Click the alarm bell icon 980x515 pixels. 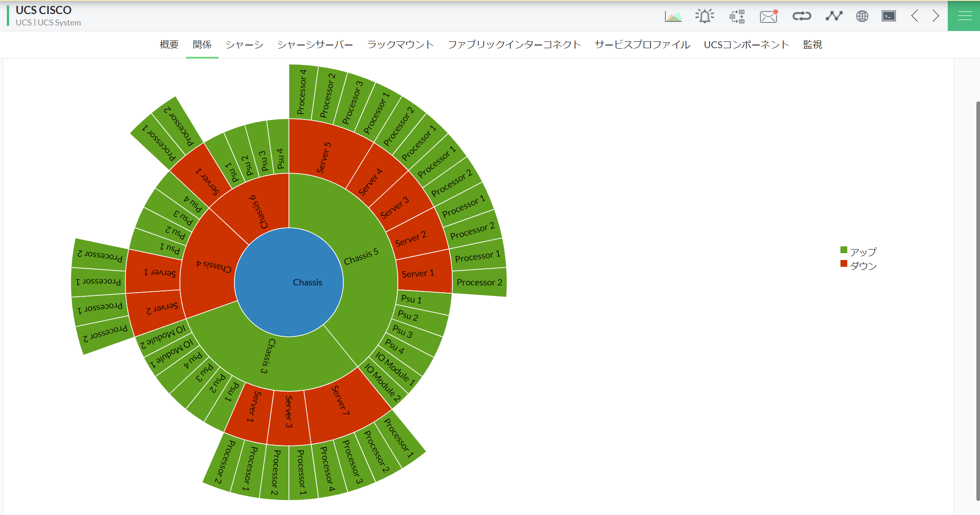(x=704, y=16)
